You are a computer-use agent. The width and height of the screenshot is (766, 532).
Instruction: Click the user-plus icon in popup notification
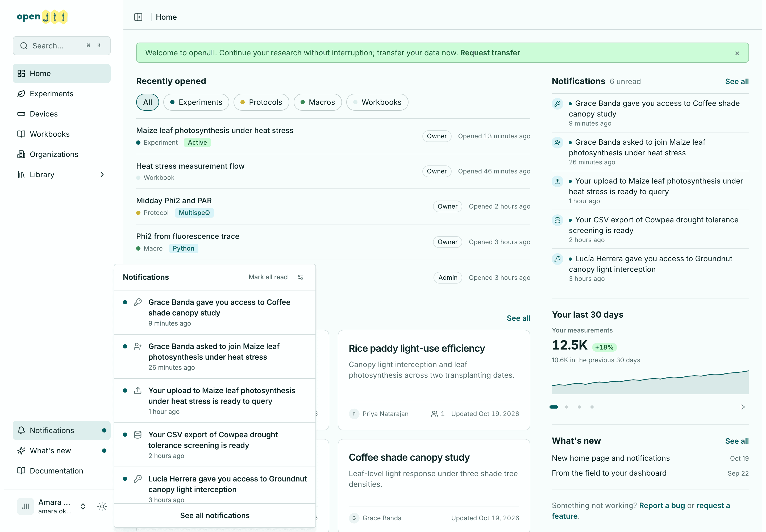point(138,347)
